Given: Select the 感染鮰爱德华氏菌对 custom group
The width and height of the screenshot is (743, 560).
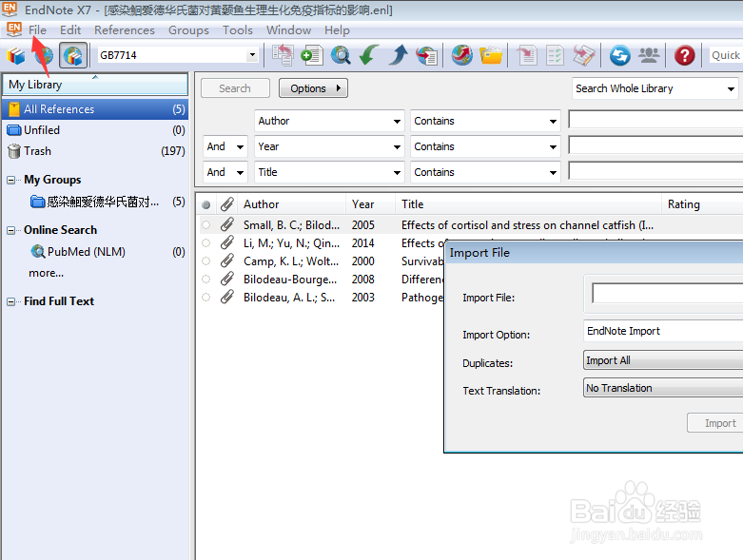Looking at the screenshot, I should pos(95,203).
